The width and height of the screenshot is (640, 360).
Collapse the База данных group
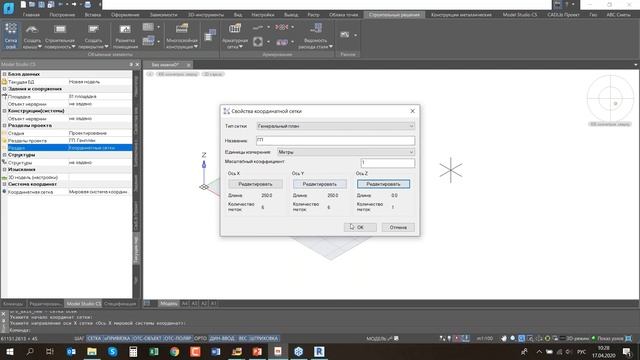(4, 74)
